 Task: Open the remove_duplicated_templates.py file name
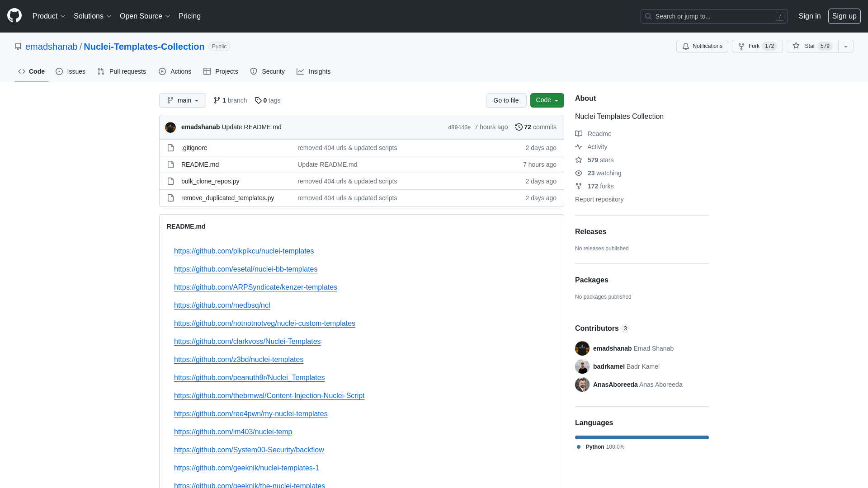[228, 198]
